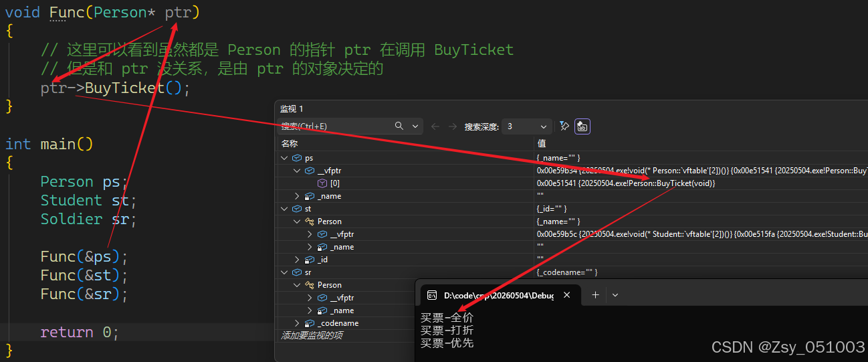Collapse the __vfptr node under ps

pyautogui.click(x=298, y=171)
